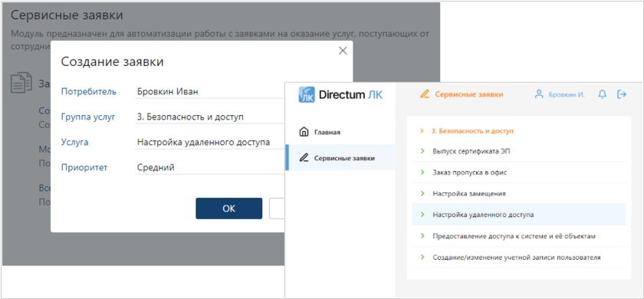Click the Сервисные заявки module heading
Image resolution: width=644 pixels, height=299 pixels.
click(67, 15)
